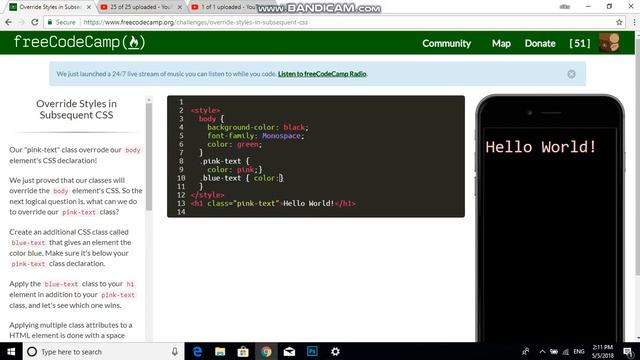
Task: Place cursor on code line 10 blue-text
Action: (242, 178)
